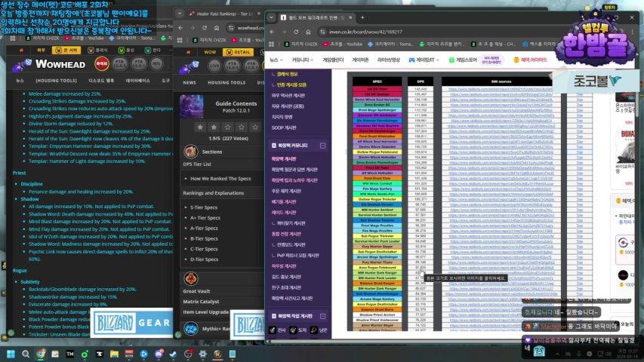Open the tab search chevron in Inven browser
Image resolution: width=644 pixels, height=362 pixels.
[272, 17]
